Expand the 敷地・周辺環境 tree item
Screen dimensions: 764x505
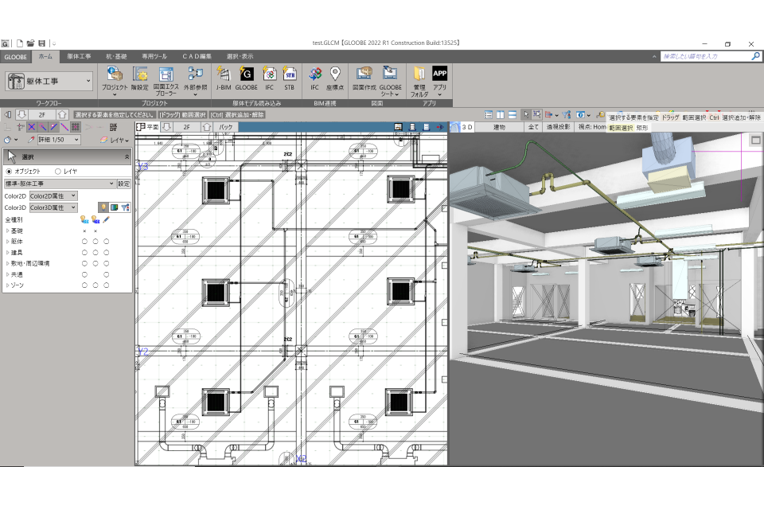pos(7,263)
